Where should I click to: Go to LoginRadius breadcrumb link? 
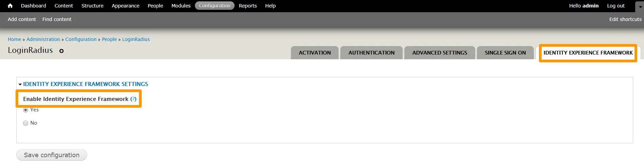pos(136,39)
